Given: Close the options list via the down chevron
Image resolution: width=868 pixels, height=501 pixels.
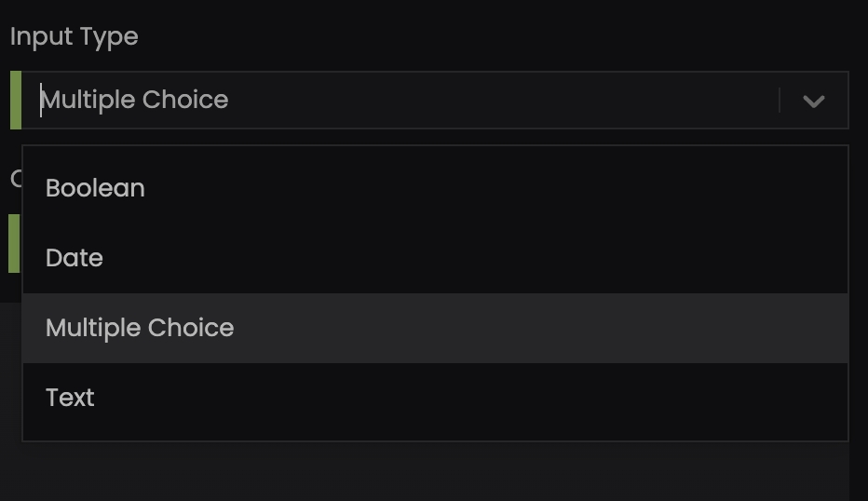Looking at the screenshot, I should pyautogui.click(x=813, y=101).
